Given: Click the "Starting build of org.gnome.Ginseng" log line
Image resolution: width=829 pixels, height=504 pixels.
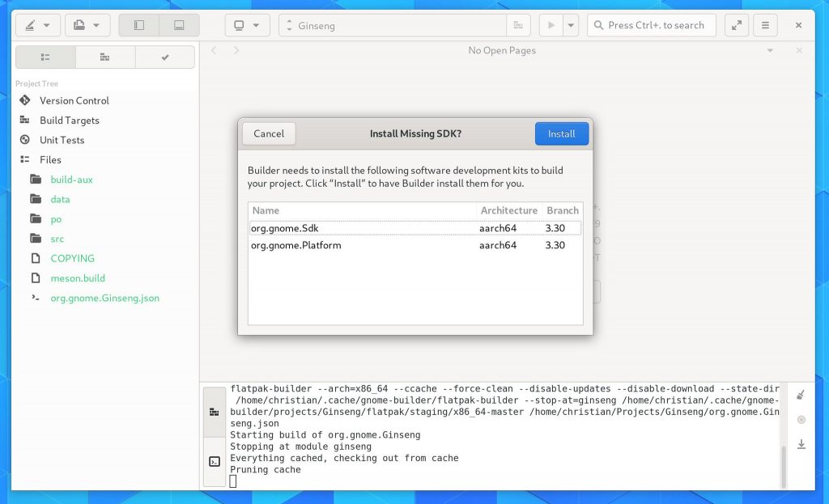Looking at the screenshot, I should tap(325, 434).
